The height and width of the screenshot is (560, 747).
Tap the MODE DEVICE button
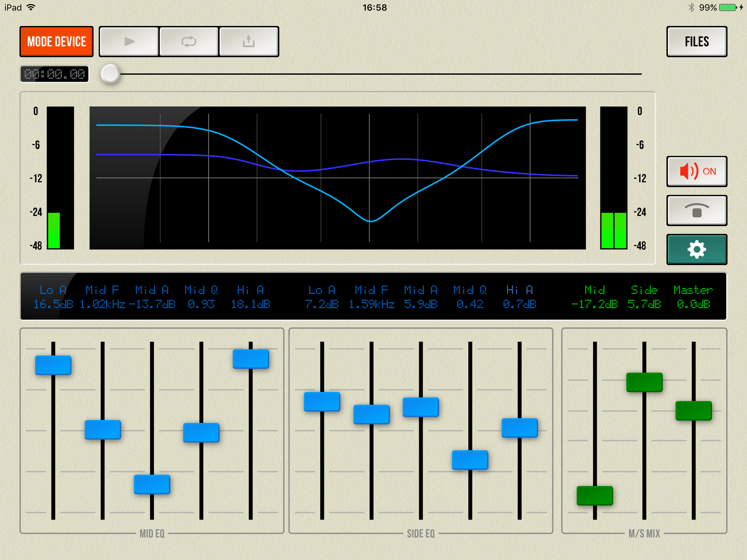click(57, 42)
